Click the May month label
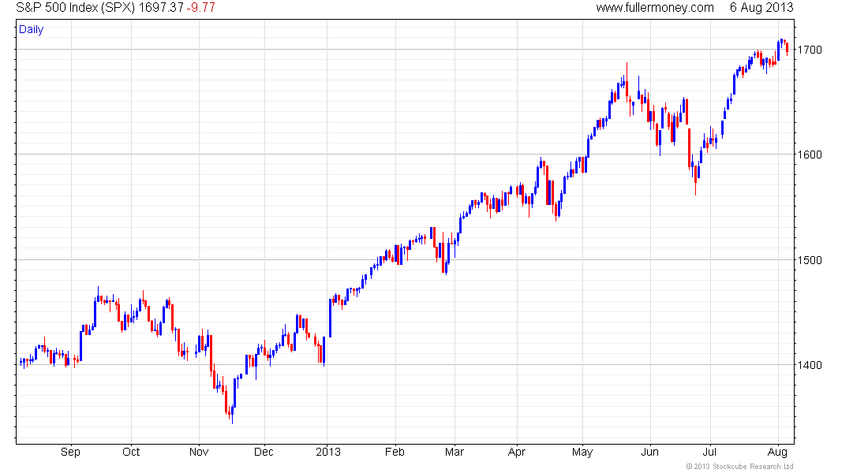 pyautogui.click(x=582, y=452)
